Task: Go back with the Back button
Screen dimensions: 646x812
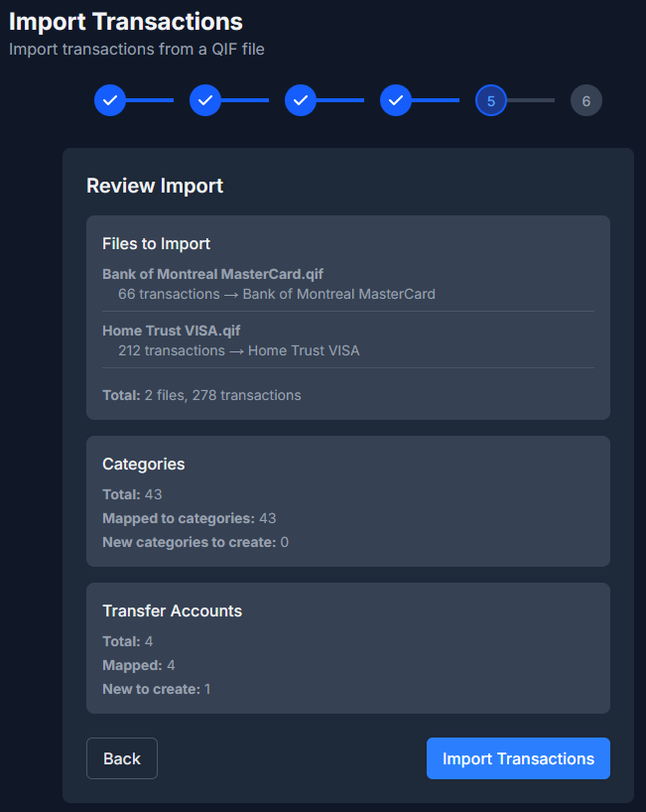Action: click(122, 758)
